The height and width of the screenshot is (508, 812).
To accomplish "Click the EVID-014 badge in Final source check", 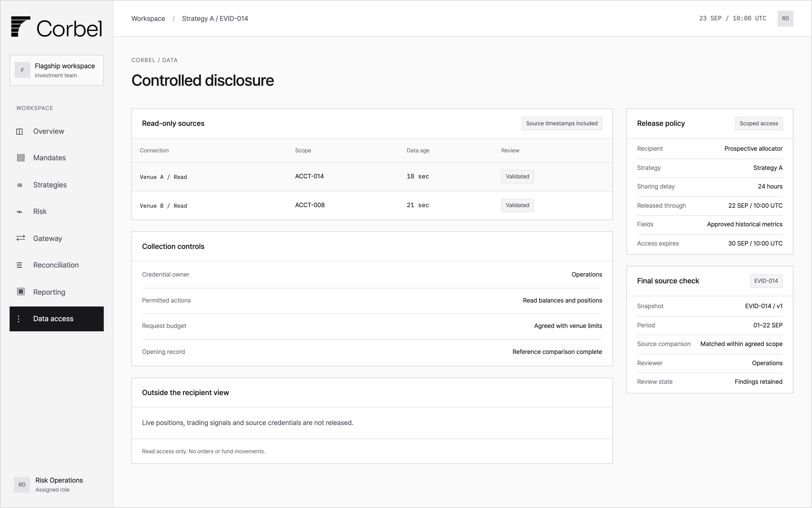I will (x=766, y=281).
